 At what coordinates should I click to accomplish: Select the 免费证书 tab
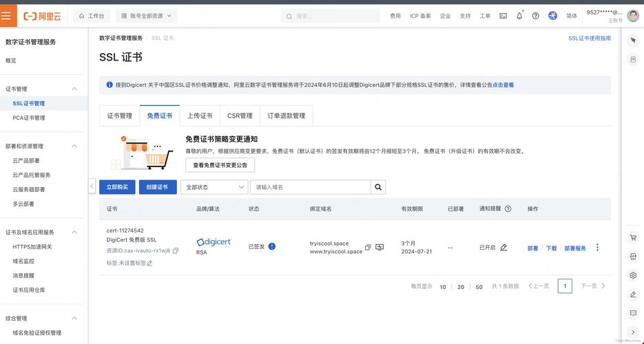coord(160,116)
